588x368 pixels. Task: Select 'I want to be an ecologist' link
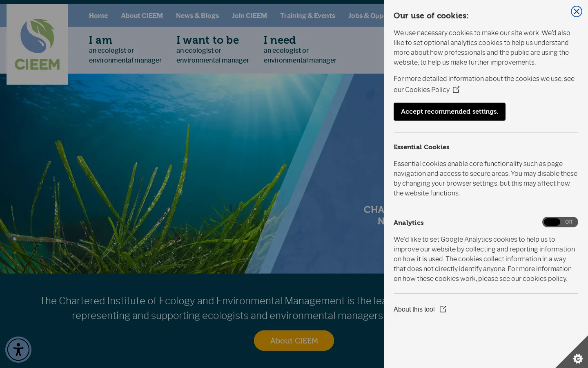click(x=212, y=50)
